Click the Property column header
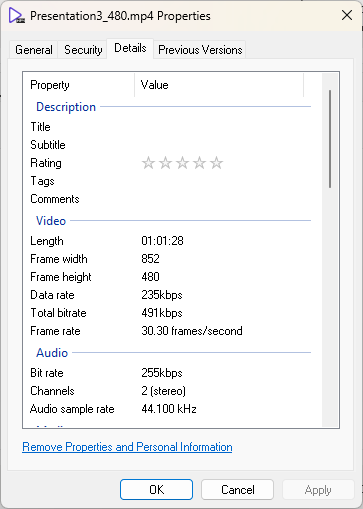 click(79, 85)
